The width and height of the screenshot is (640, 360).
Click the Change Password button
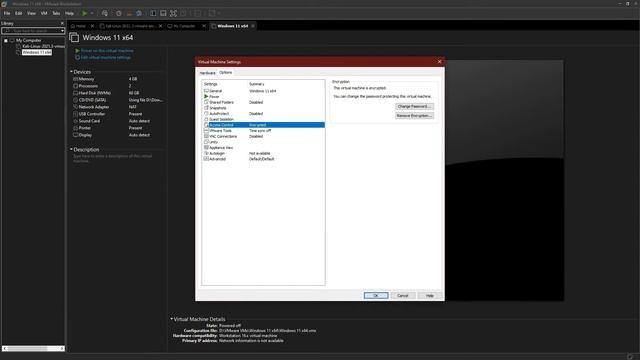pyautogui.click(x=414, y=107)
